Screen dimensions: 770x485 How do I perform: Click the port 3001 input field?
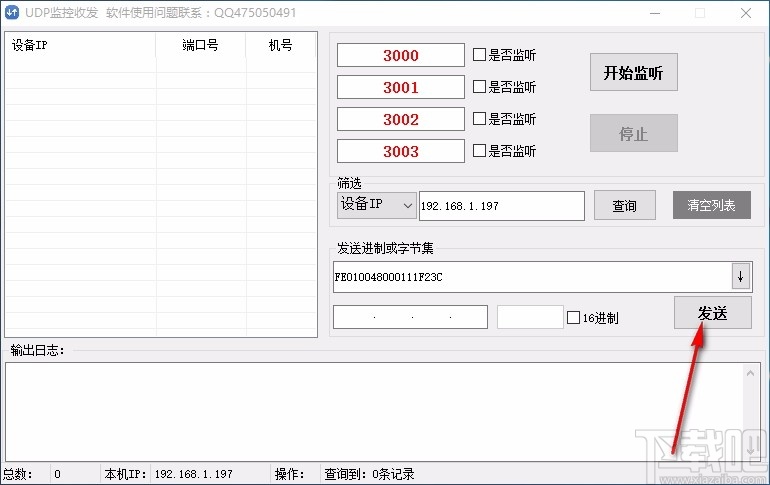tap(401, 87)
